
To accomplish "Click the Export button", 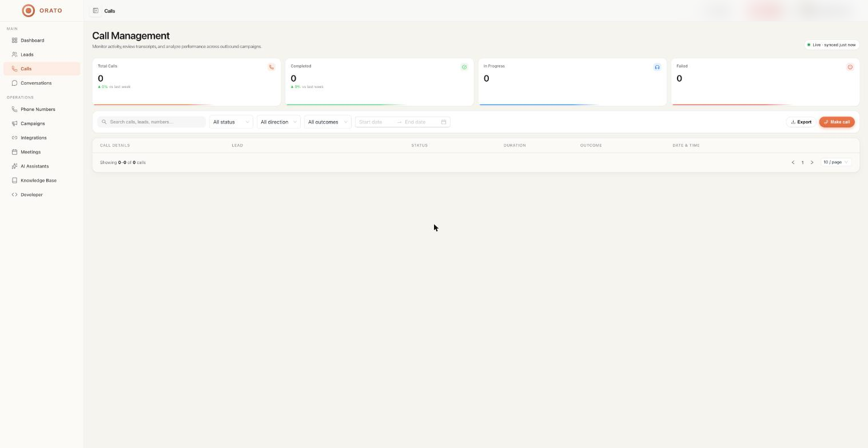I will tap(801, 122).
